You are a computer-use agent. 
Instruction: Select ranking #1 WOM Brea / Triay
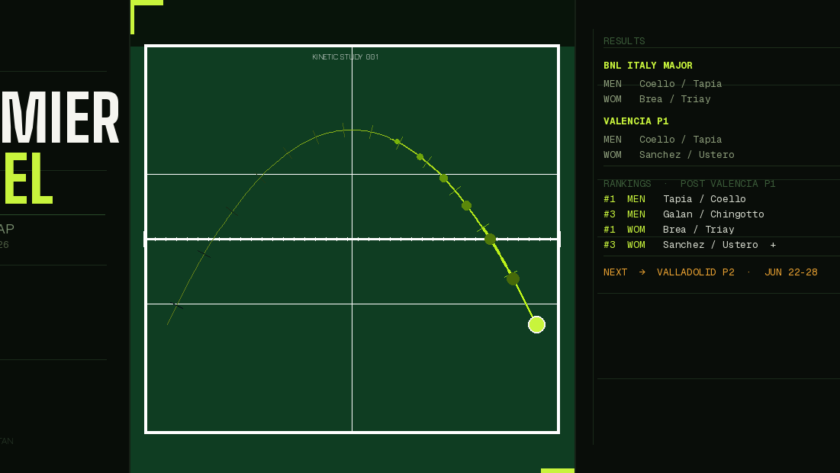669,229
